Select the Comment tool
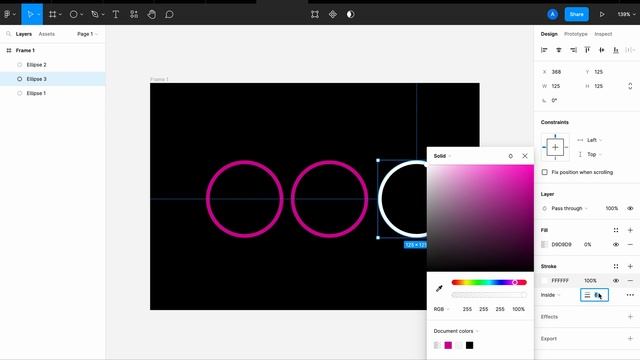Screen dimensions: 640x360 [x=169, y=14]
